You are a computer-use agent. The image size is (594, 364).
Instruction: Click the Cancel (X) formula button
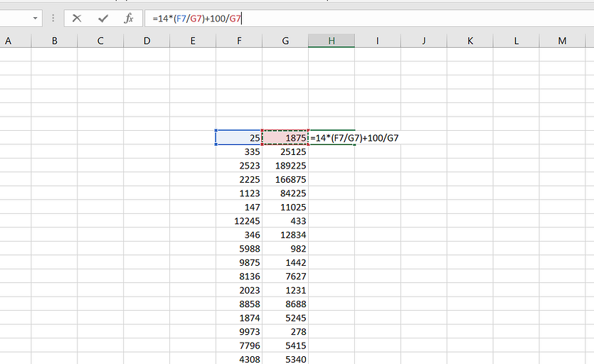click(x=77, y=18)
